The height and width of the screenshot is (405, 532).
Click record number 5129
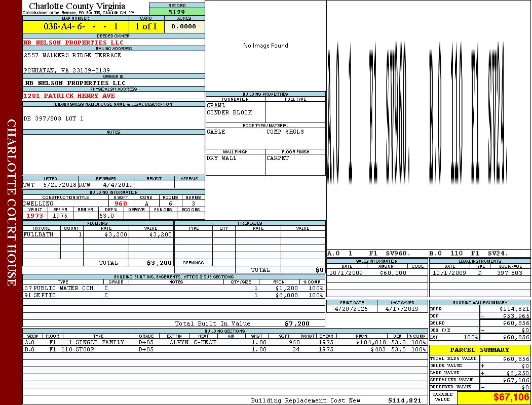pyautogui.click(x=177, y=12)
